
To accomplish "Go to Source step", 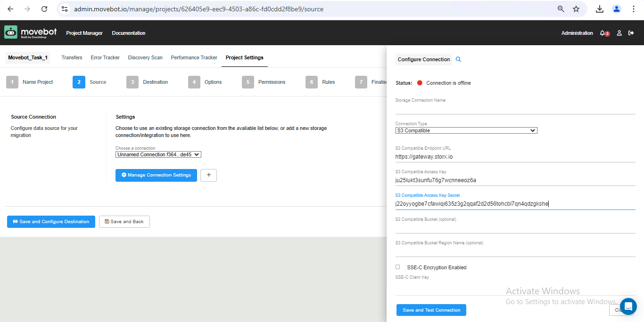I will click(98, 82).
